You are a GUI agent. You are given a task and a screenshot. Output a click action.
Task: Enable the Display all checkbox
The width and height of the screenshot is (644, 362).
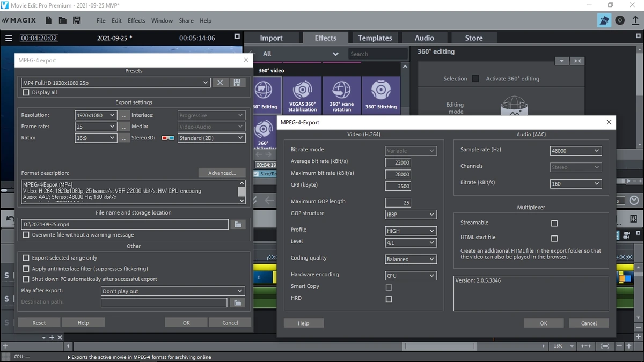pos(26,92)
